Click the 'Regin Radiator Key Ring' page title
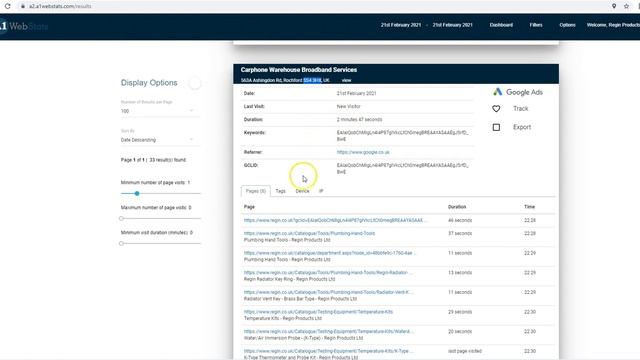 point(289,279)
